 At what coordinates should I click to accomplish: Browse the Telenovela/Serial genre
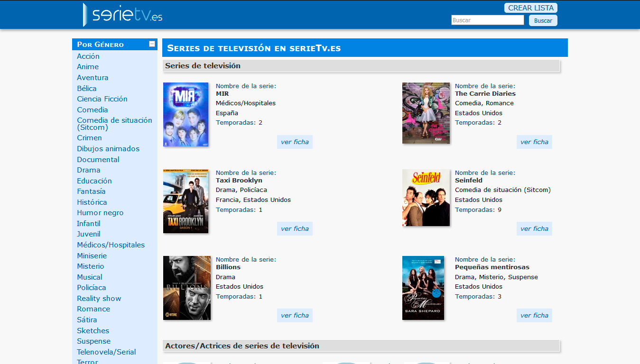[106, 352]
